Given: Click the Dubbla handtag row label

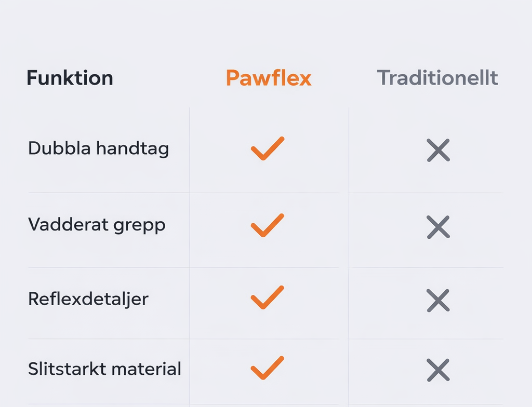Looking at the screenshot, I should pos(98,149).
